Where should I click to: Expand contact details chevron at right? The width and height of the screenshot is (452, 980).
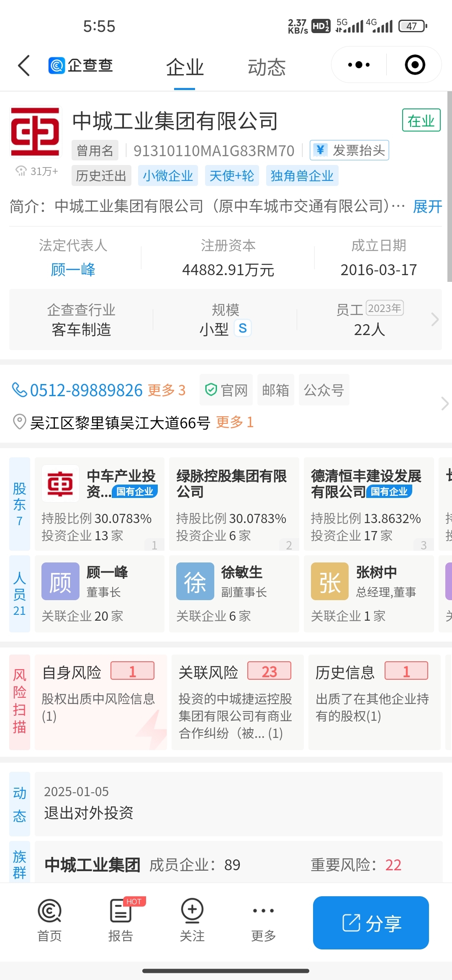[x=444, y=404]
